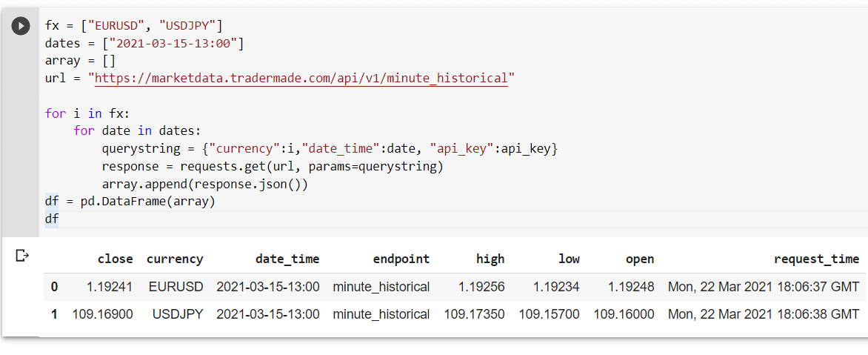Click row index 1 in the table

tap(54, 314)
